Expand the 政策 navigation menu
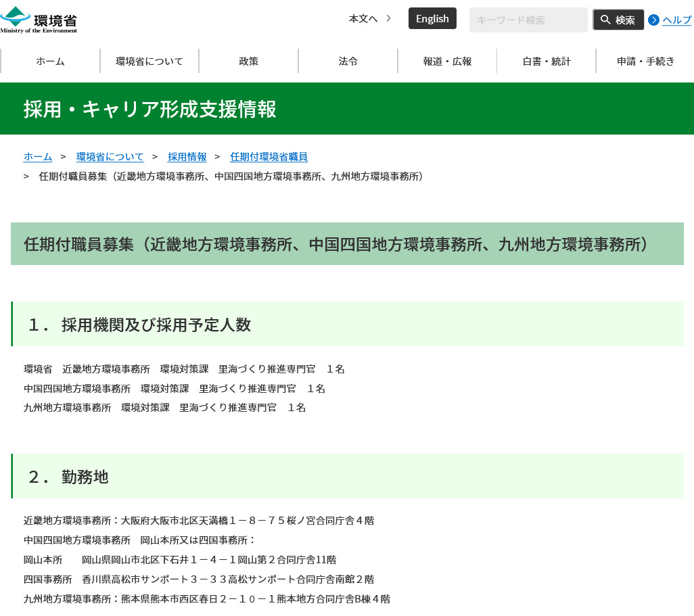Screen dimensions: 694x616 tap(249, 61)
